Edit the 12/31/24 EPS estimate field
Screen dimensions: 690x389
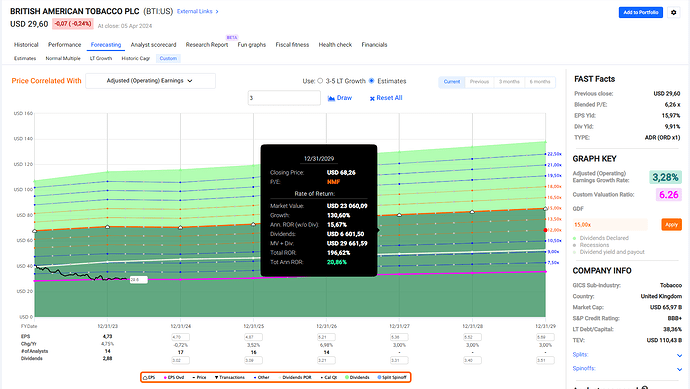pos(180,337)
